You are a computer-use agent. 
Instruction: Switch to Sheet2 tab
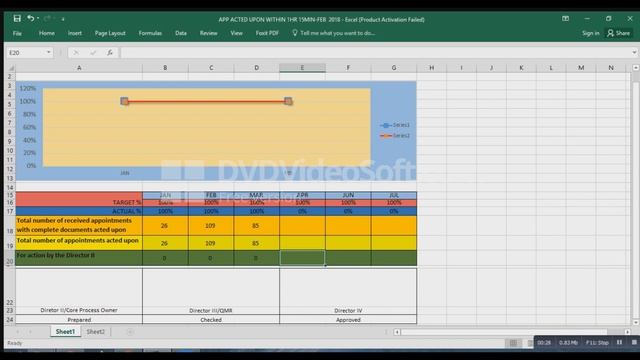click(x=96, y=332)
